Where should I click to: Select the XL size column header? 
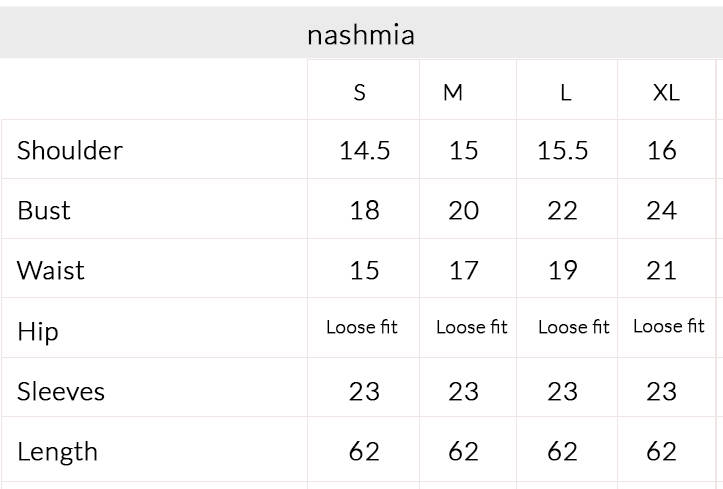666,93
